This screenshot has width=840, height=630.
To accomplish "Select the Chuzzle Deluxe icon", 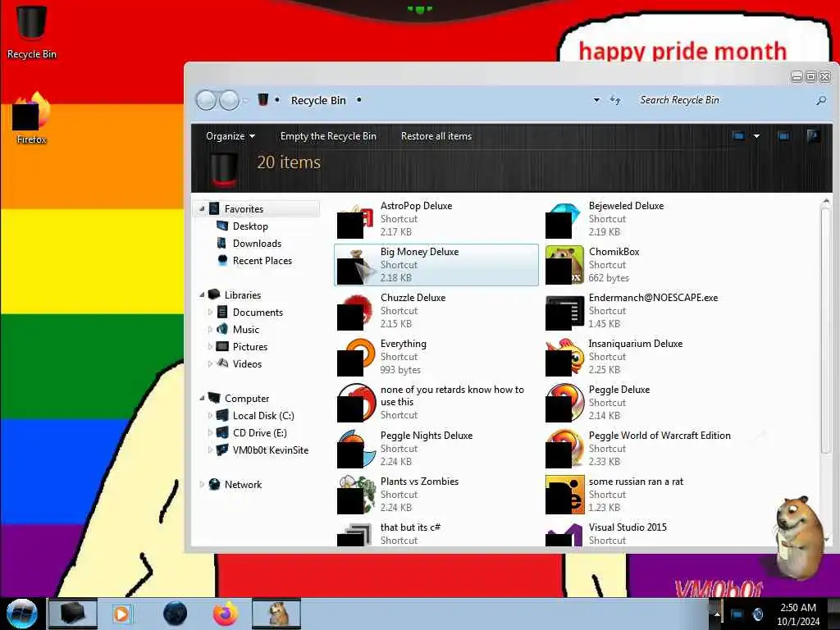I will point(355,312).
